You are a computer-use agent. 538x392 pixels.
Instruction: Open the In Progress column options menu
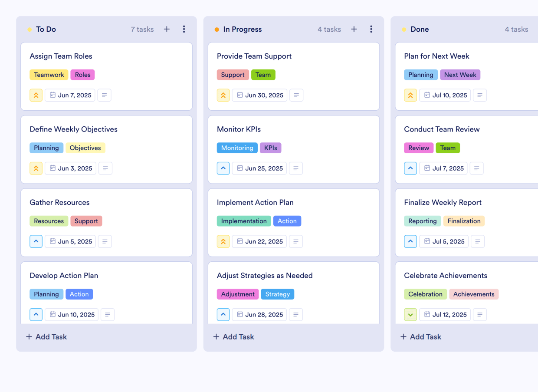point(371,29)
